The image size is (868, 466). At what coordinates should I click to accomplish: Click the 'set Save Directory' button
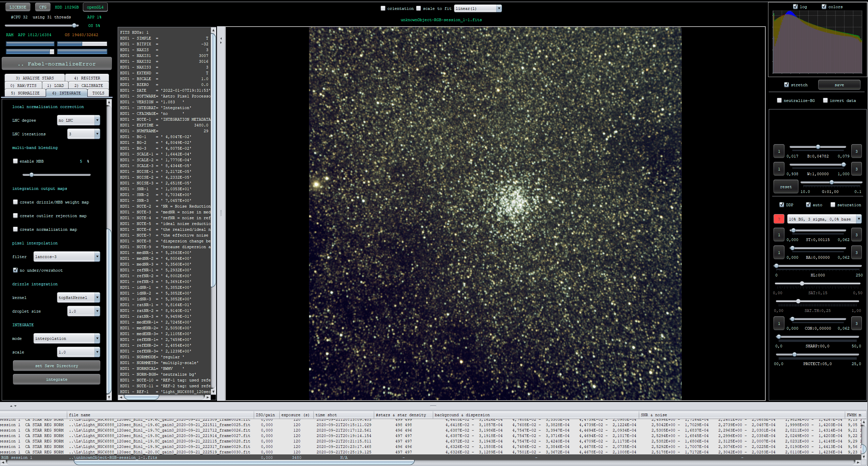tap(57, 366)
